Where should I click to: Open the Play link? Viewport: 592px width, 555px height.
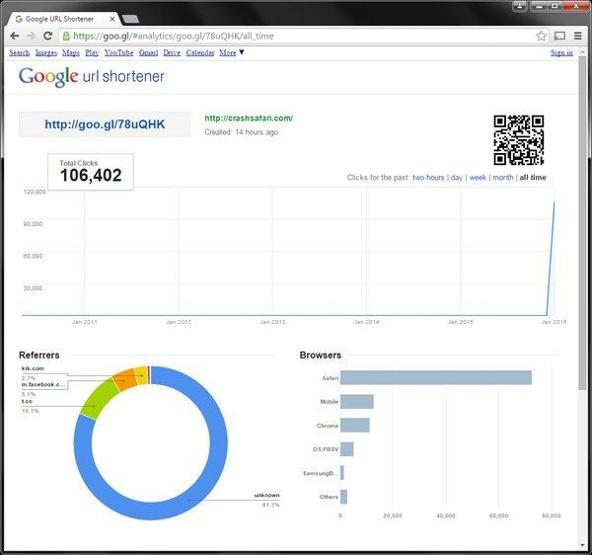tap(92, 52)
